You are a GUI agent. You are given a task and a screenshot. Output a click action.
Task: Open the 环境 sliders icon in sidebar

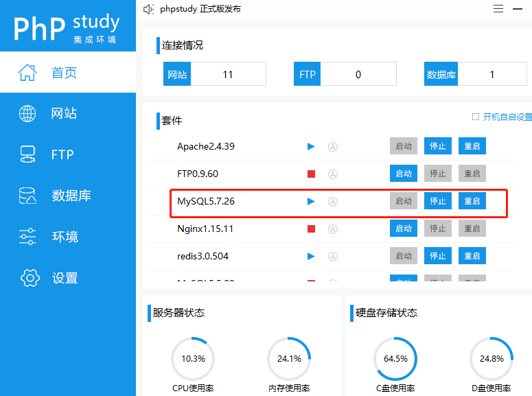27,237
